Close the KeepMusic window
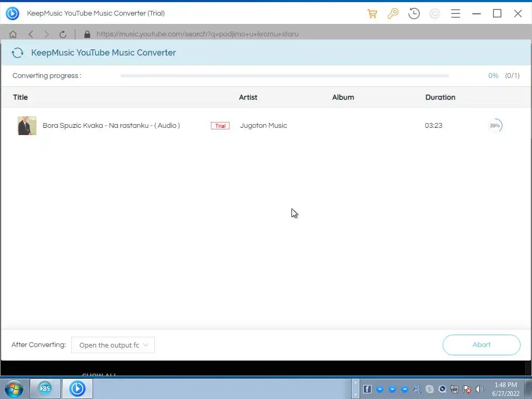Image resolution: width=532 pixels, height=399 pixels. tap(518, 14)
